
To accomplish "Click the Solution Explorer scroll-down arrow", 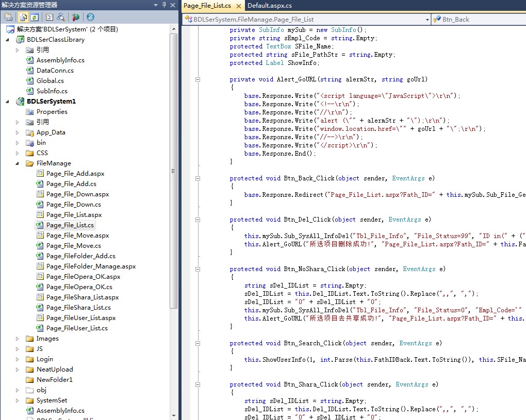I will pyautogui.click(x=173, y=416).
